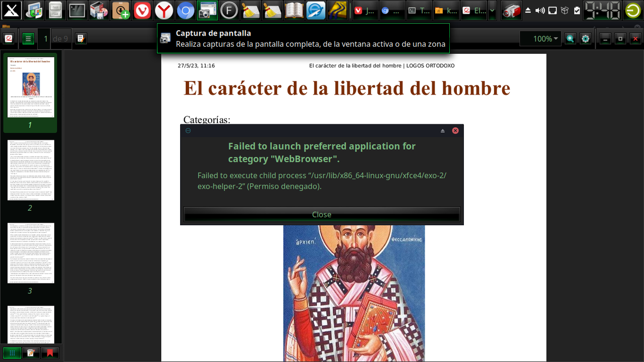
Task: Click the '27/5/23, 11:16' page header text
Action: click(196, 66)
